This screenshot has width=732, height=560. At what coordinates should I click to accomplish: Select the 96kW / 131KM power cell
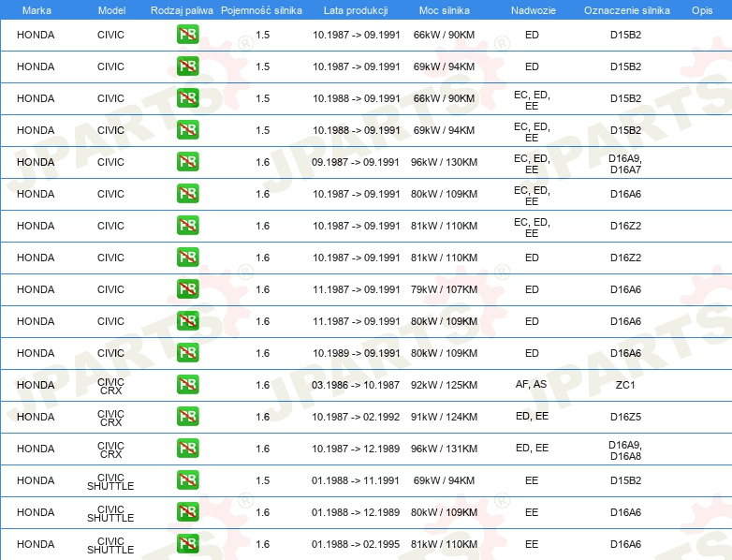[x=444, y=449]
